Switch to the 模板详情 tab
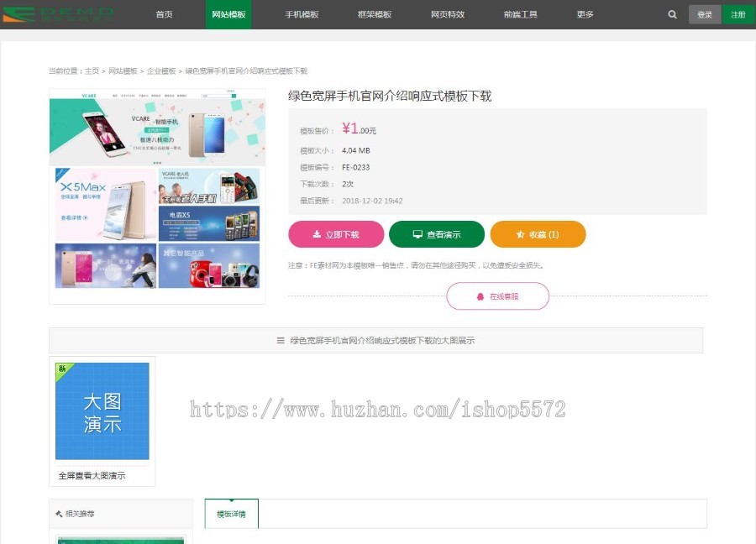The width and height of the screenshot is (756, 544). [230, 513]
